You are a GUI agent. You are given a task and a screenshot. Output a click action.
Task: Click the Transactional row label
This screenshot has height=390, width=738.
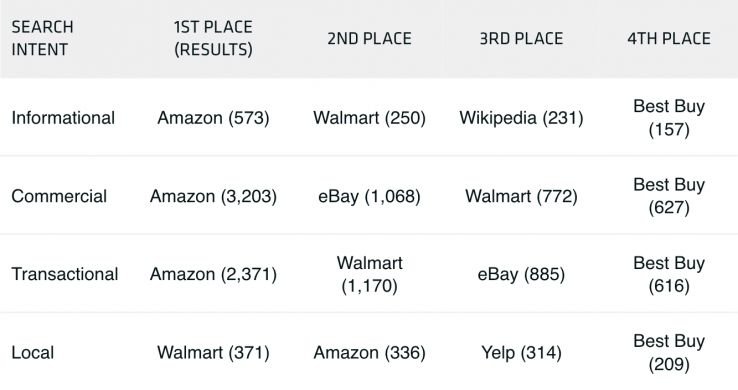pyautogui.click(x=65, y=274)
